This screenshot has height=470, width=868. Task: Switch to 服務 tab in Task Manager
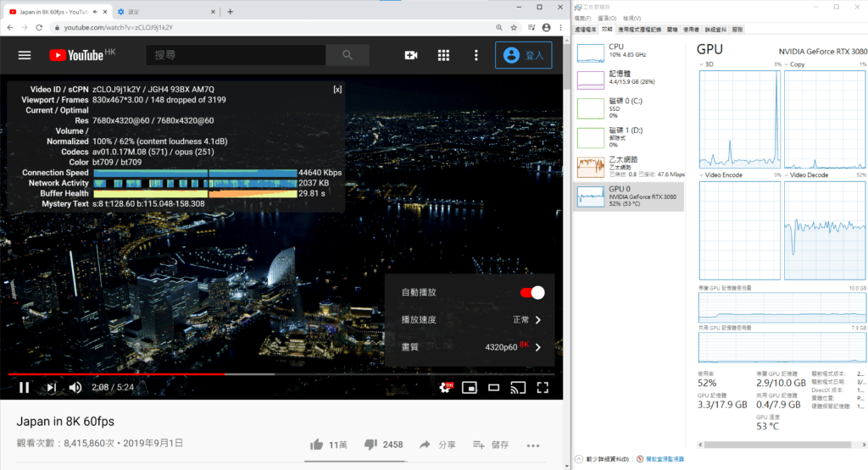(737, 30)
